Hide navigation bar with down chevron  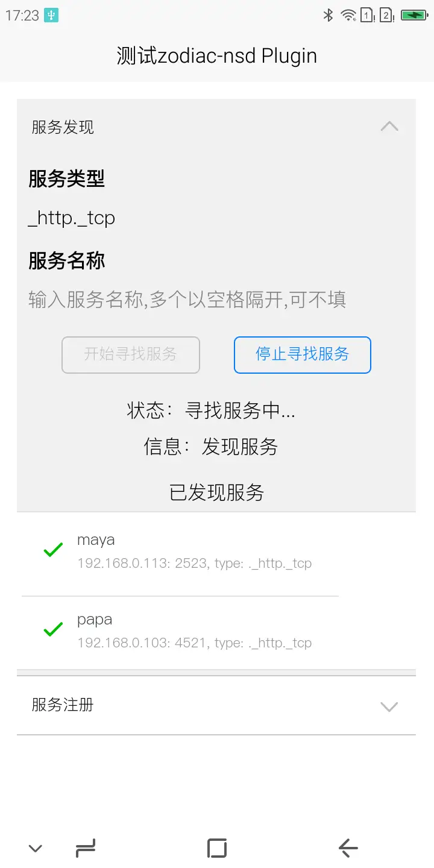pyautogui.click(x=36, y=849)
